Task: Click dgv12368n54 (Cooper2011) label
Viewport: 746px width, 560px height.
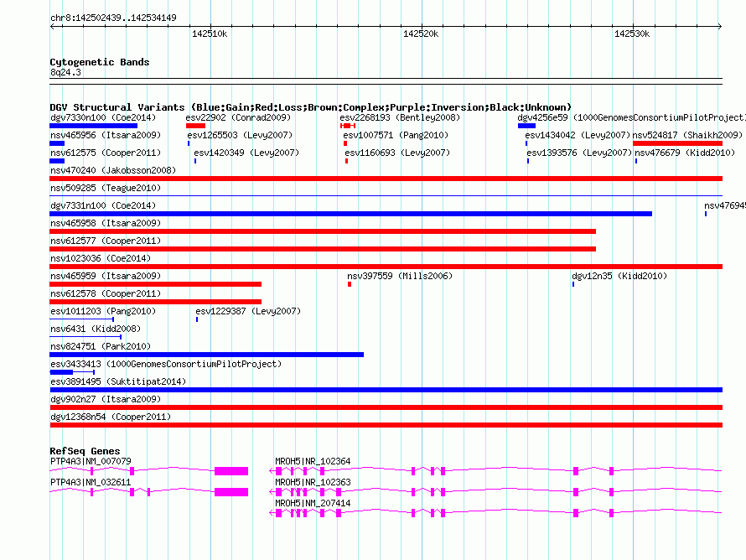Action: [x=111, y=417]
